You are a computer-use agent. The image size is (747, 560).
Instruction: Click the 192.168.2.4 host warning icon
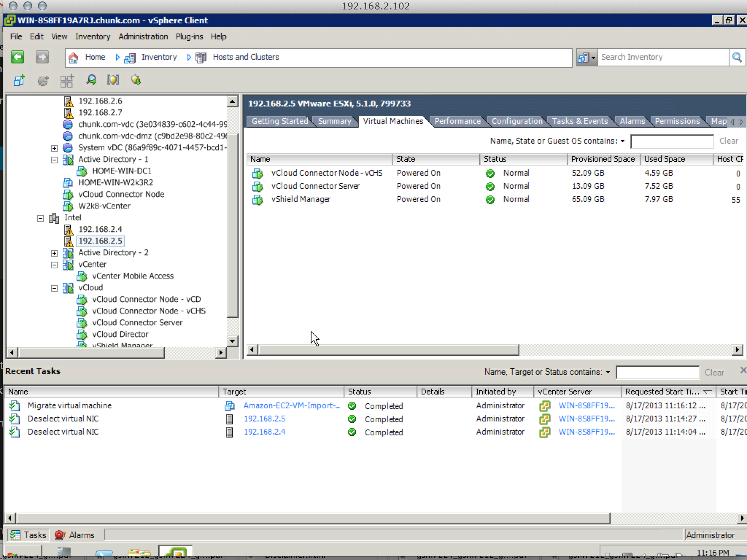tap(69, 229)
